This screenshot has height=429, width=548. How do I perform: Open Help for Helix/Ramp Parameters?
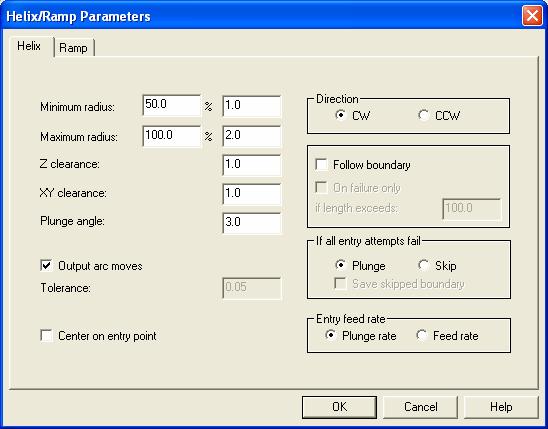click(501, 407)
